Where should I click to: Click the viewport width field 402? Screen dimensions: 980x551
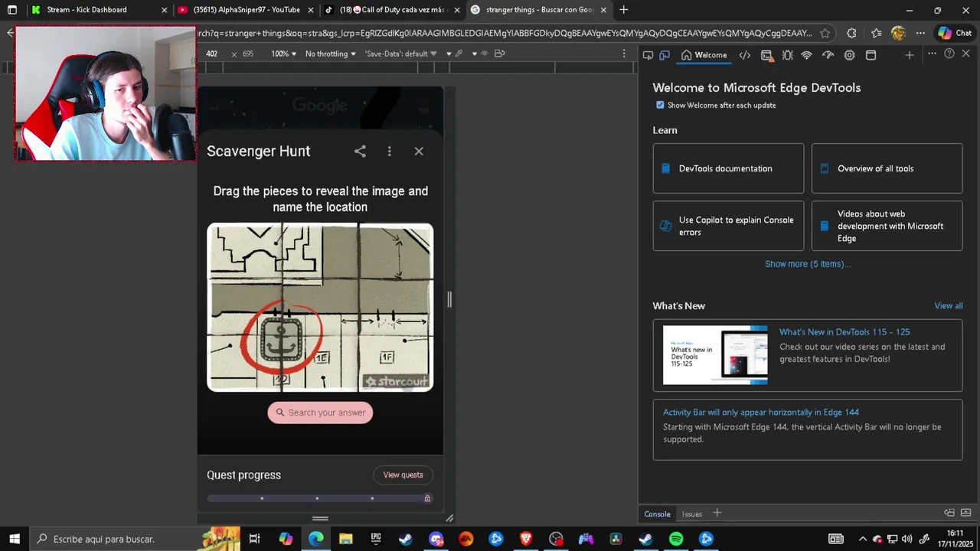[x=212, y=54]
